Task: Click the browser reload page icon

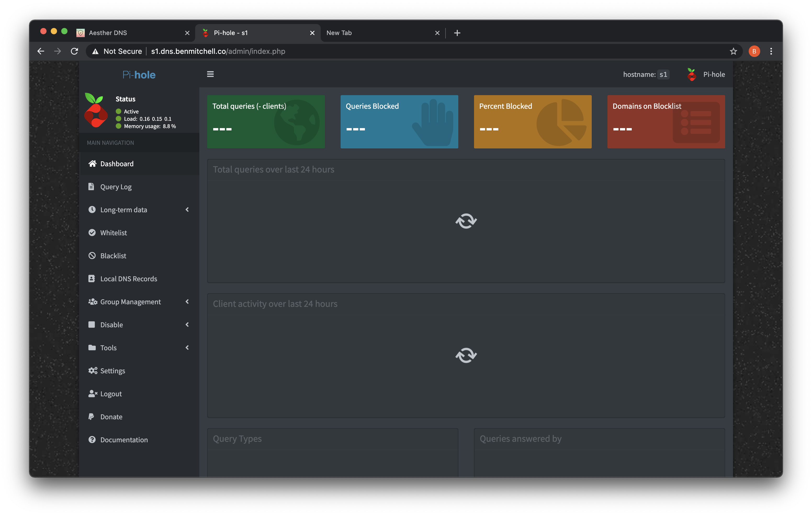Action: click(x=75, y=51)
